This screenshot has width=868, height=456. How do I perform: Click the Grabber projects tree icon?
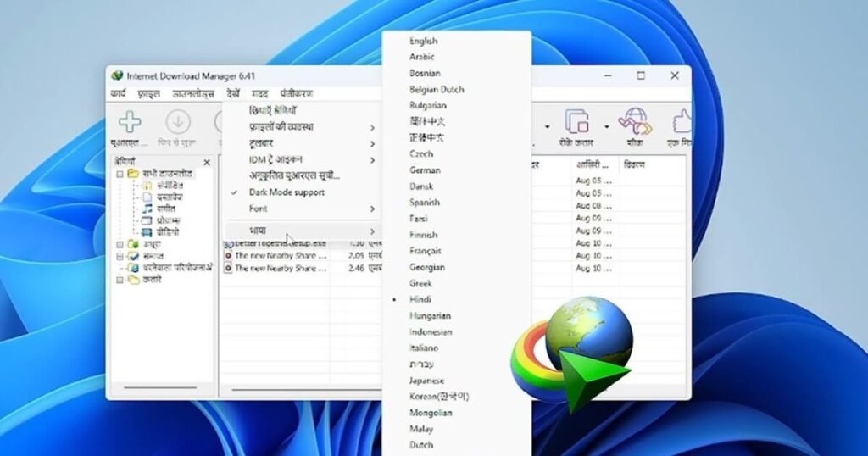tap(133, 268)
